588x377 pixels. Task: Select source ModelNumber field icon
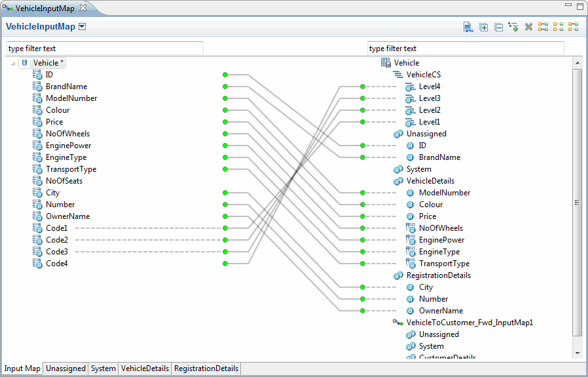point(37,98)
